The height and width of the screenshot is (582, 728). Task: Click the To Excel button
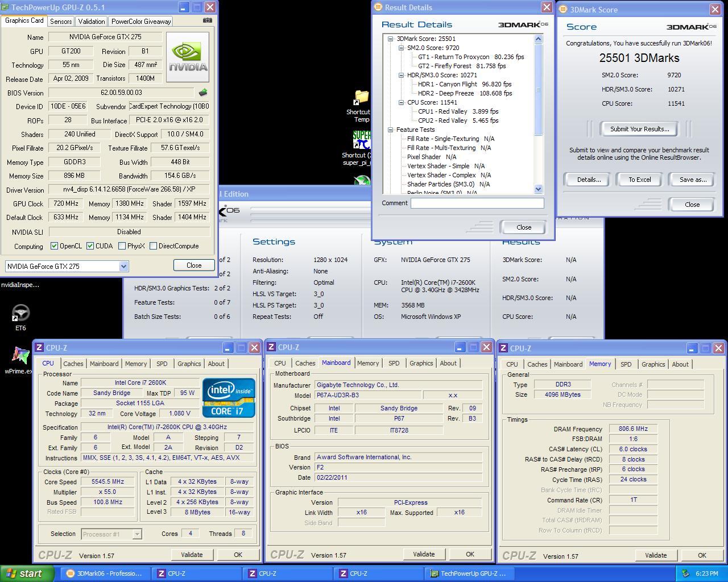(x=639, y=180)
